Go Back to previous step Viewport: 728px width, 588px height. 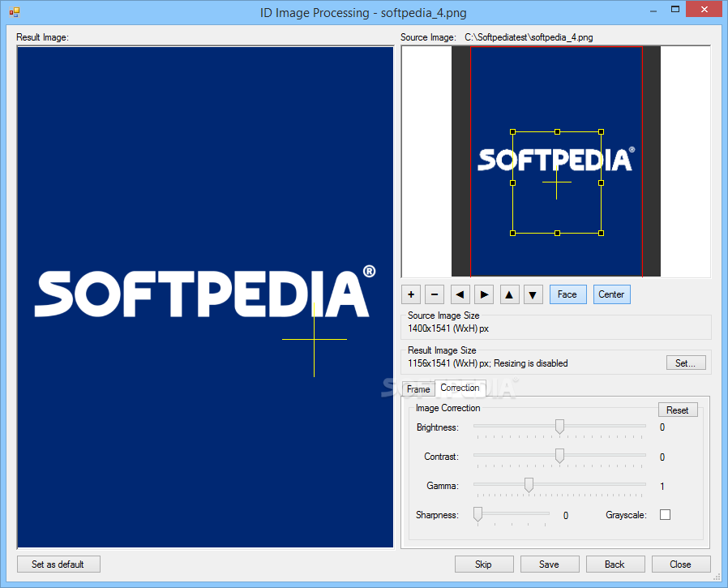[x=615, y=564]
